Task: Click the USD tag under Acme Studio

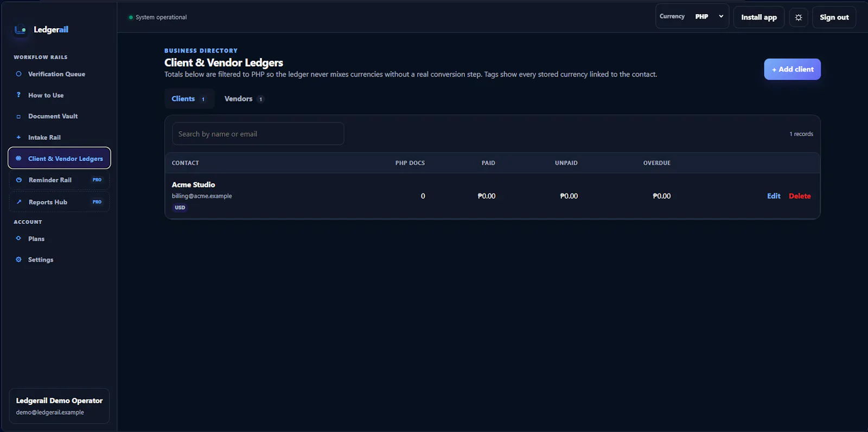Action: click(180, 208)
